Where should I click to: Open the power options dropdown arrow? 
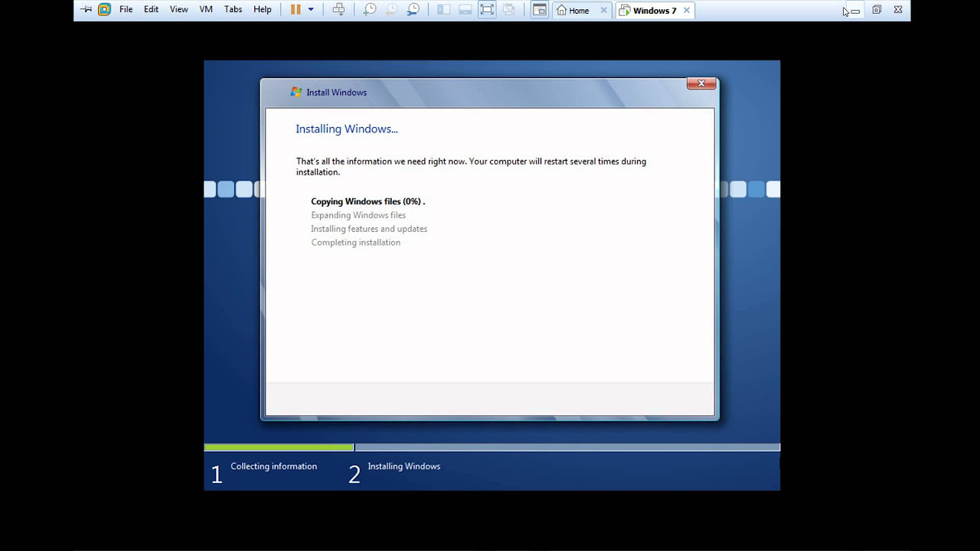(311, 10)
